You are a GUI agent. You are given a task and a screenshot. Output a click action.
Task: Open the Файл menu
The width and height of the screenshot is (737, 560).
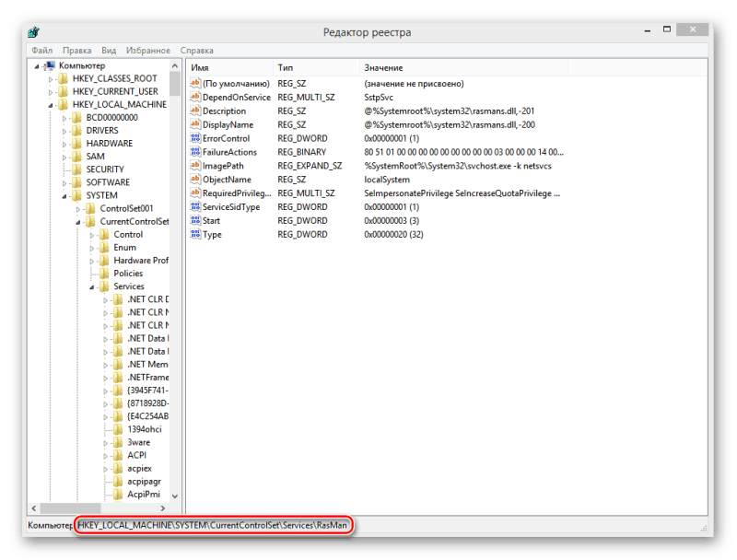pos(41,51)
